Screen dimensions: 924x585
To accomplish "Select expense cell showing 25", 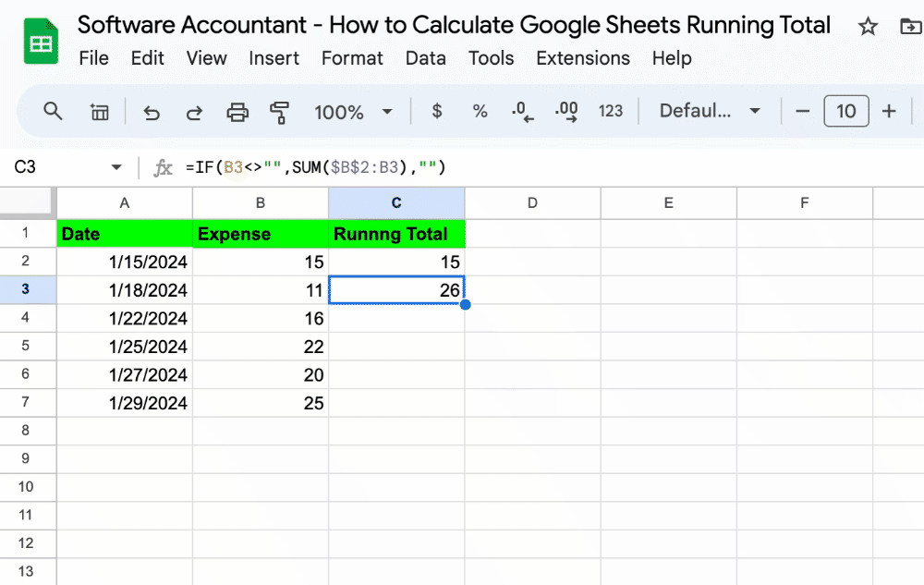I will click(261, 403).
